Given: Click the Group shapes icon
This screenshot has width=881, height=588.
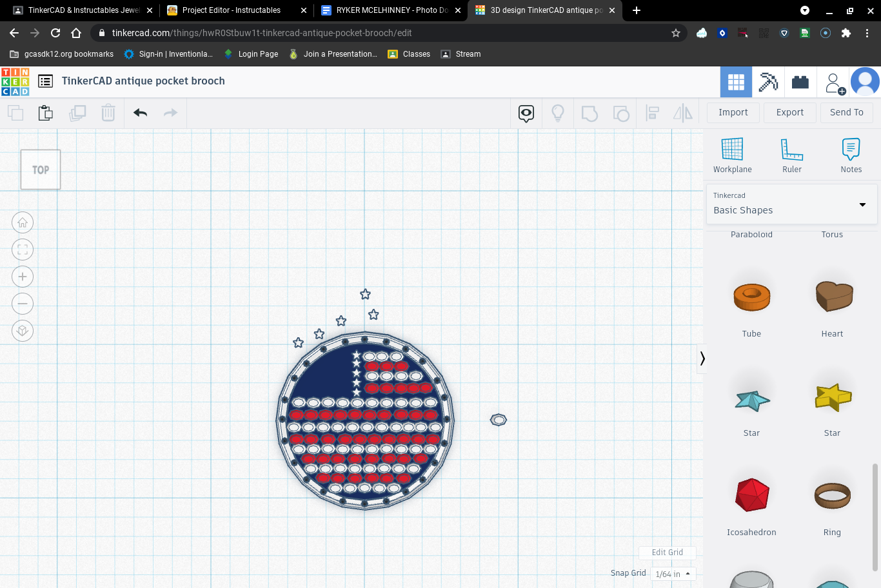Looking at the screenshot, I should [589, 113].
